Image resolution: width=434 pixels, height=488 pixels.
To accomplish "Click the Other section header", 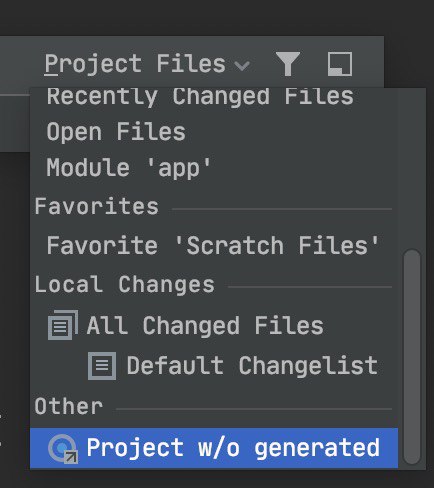I will 68,406.
